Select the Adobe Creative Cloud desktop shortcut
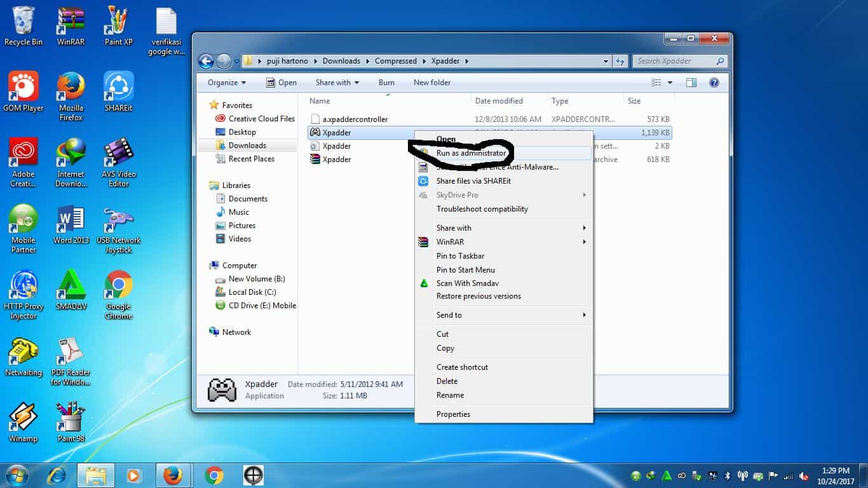Image resolution: width=868 pixels, height=488 pixels. tap(24, 163)
